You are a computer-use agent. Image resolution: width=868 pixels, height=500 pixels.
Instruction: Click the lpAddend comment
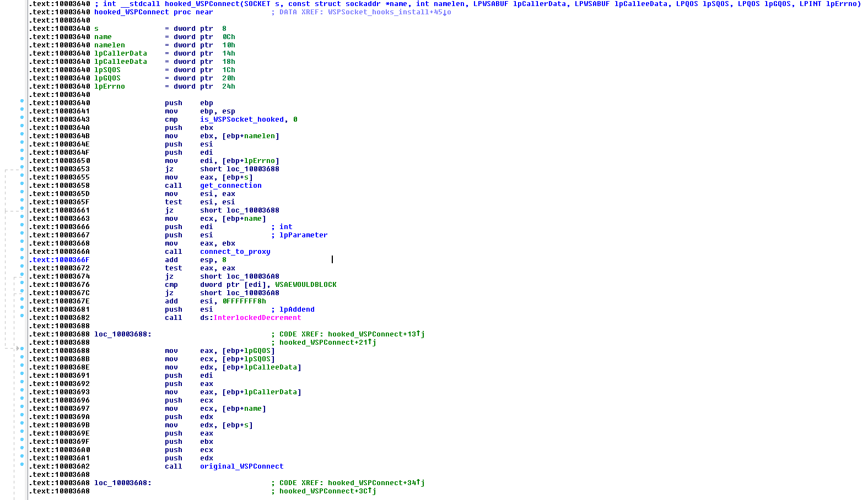click(297, 309)
